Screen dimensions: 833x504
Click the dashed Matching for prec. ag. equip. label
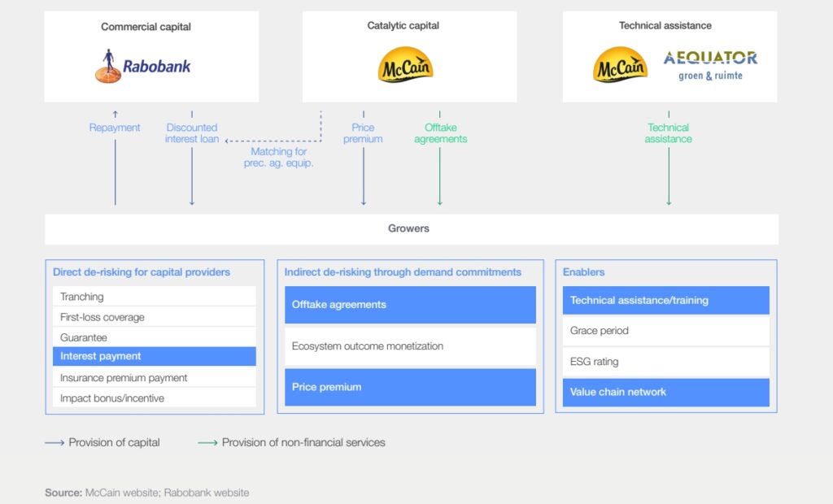click(278, 157)
